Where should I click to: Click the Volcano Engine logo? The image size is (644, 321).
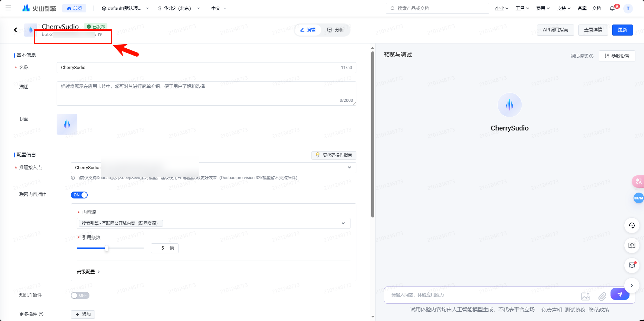39,8
